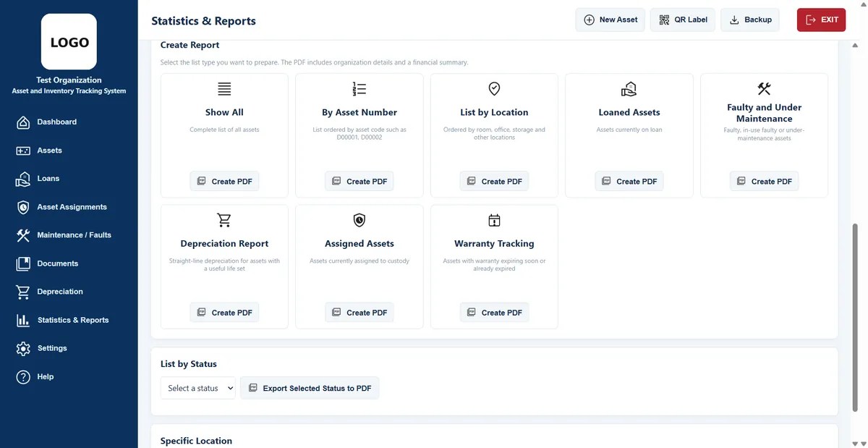Click the Asset Assignments shield icon
Viewport: 868px width, 448px height.
click(x=23, y=207)
